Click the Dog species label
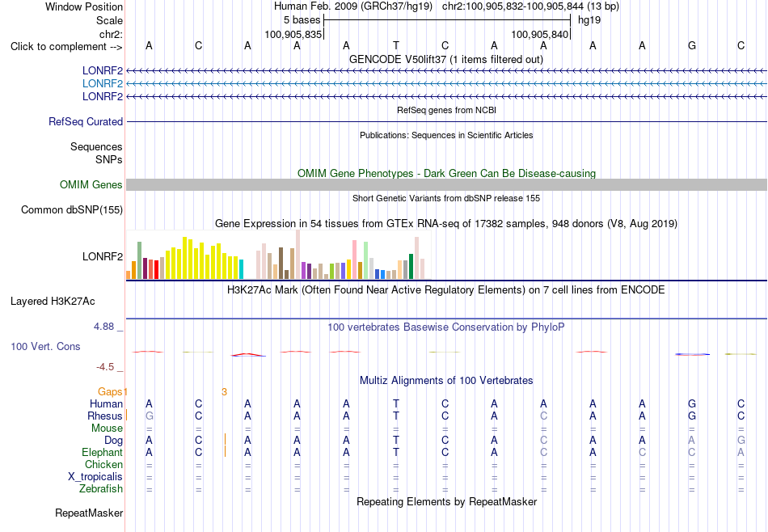 114,441
